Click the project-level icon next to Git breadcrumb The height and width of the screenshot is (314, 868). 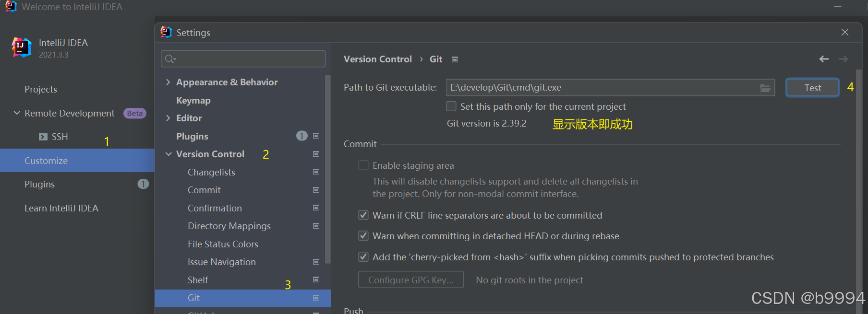coord(455,59)
